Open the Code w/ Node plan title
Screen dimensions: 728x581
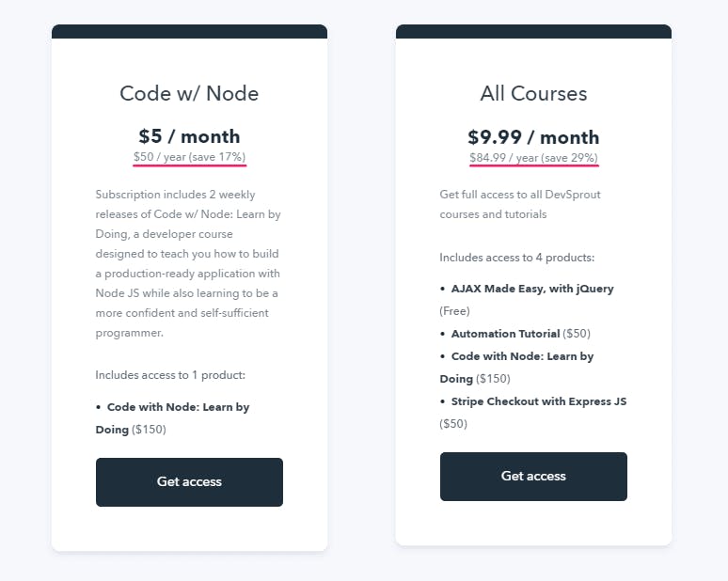coord(189,94)
